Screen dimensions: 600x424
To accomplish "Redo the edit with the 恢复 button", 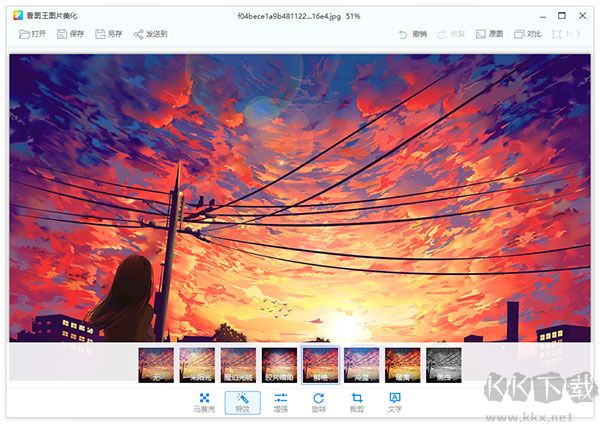I will point(451,34).
